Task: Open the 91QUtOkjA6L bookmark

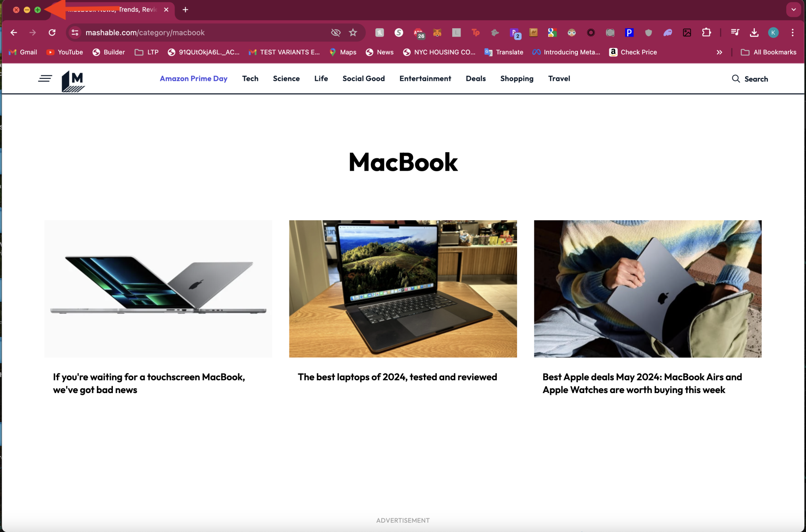Action: (x=204, y=52)
